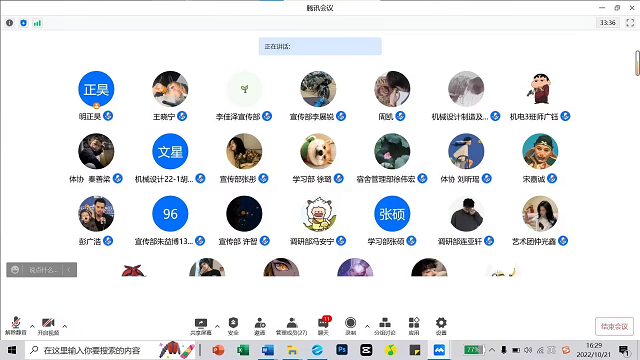Click the vertical scrollbar on the right edge

click(x=637, y=63)
